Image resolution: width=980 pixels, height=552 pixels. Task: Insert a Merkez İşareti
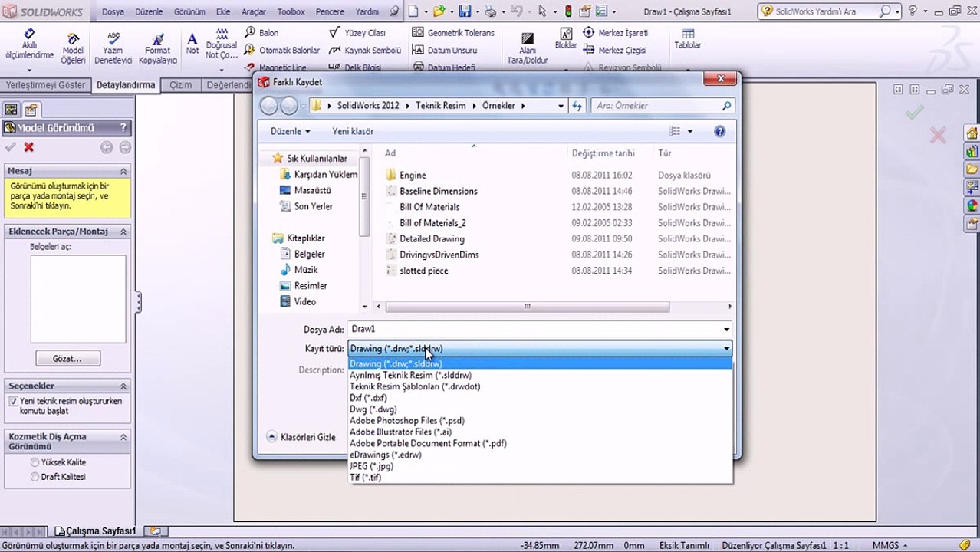[615, 33]
